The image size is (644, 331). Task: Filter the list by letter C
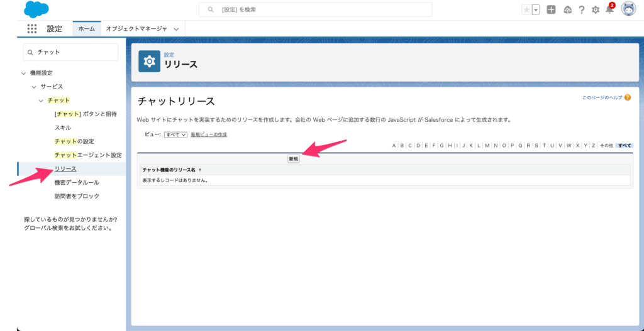[x=410, y=146]
